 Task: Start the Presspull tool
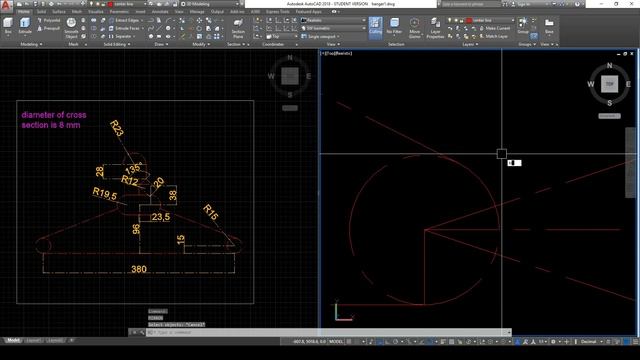pos(49,29)
